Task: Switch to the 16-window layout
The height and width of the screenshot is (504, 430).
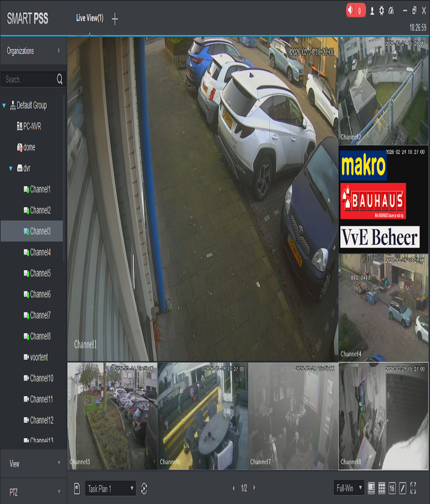Action: pos(392,488)
